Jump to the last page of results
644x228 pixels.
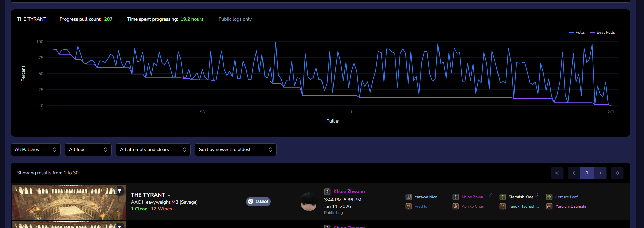tap(617, 173)
